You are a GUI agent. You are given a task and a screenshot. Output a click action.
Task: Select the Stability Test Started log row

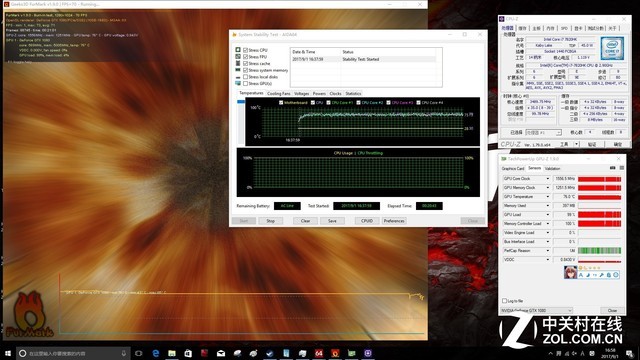(363, 59)
